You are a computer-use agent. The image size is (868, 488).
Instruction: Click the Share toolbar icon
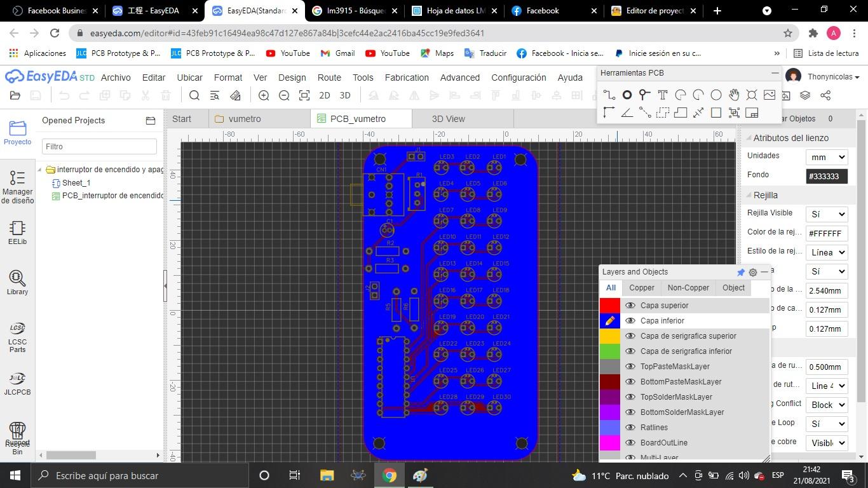[825, 95]
